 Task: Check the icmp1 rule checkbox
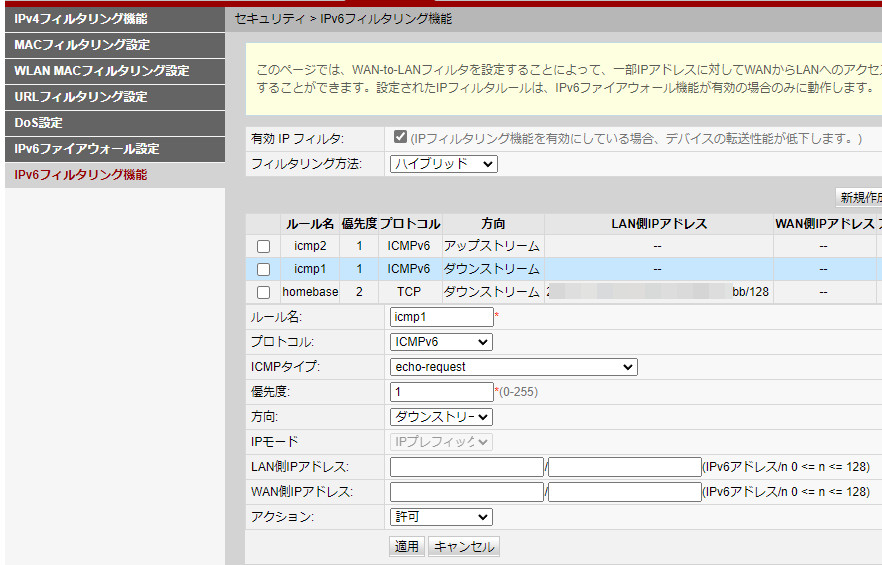[263, 270]
